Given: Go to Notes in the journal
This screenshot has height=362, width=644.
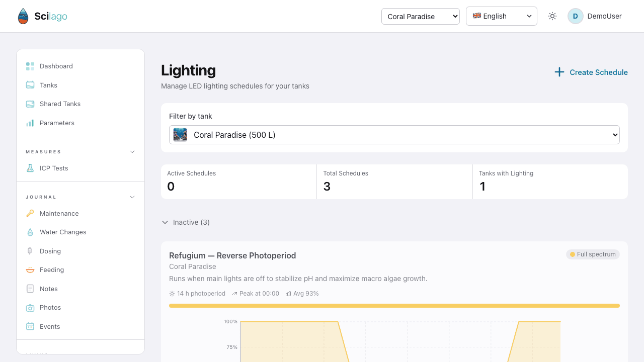Looking at the screenshot, I should pos(80,289).
